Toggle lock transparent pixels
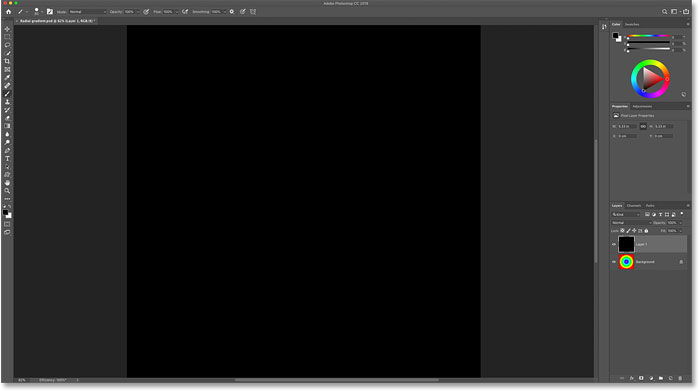 point(622,231)
